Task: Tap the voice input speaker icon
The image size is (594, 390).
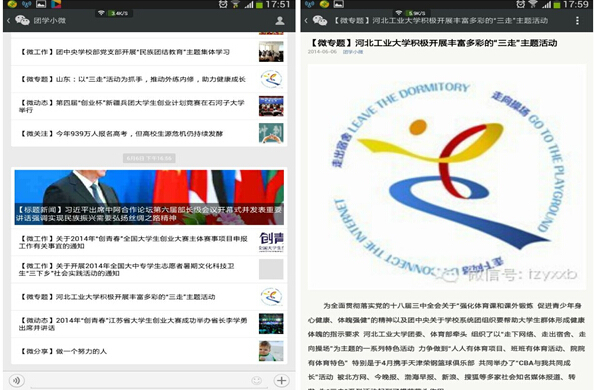Action: pyautogui.click(x=17, y=380)
